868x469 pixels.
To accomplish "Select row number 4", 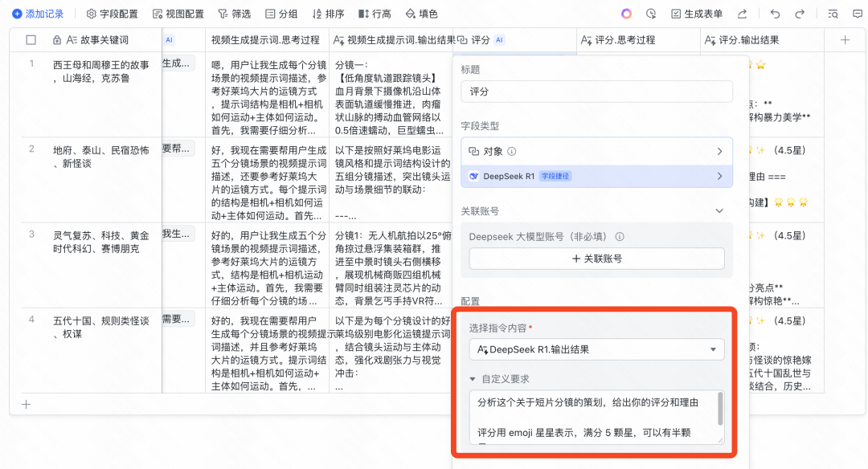I will (x=31, y=319).
